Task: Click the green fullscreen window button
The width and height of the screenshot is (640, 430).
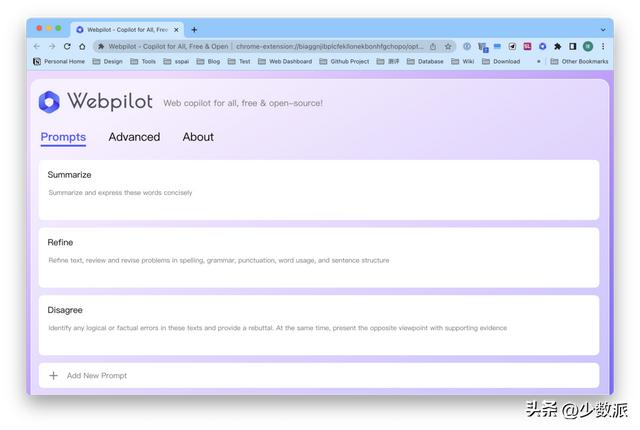Action: (x=58, y=28)
